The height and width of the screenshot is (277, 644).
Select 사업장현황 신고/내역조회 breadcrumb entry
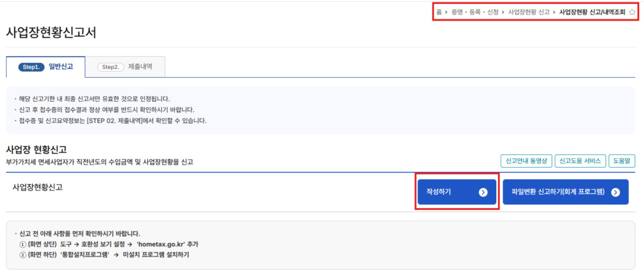592,12
